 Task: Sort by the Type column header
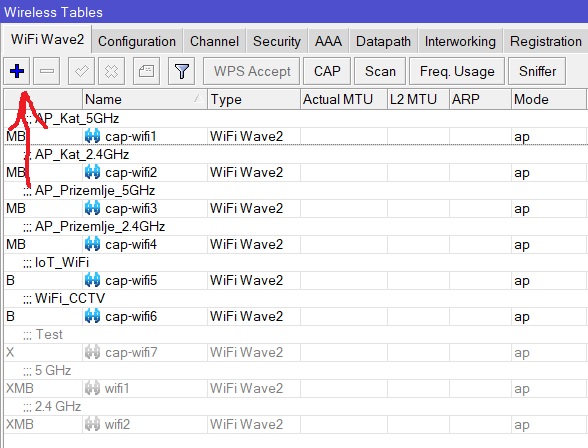point(254,99)
